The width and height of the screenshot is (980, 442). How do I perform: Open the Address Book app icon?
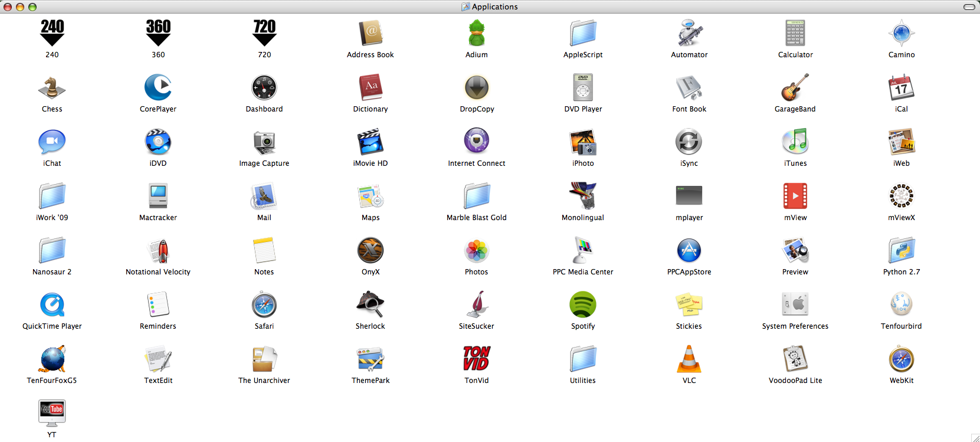coord(371,33)
